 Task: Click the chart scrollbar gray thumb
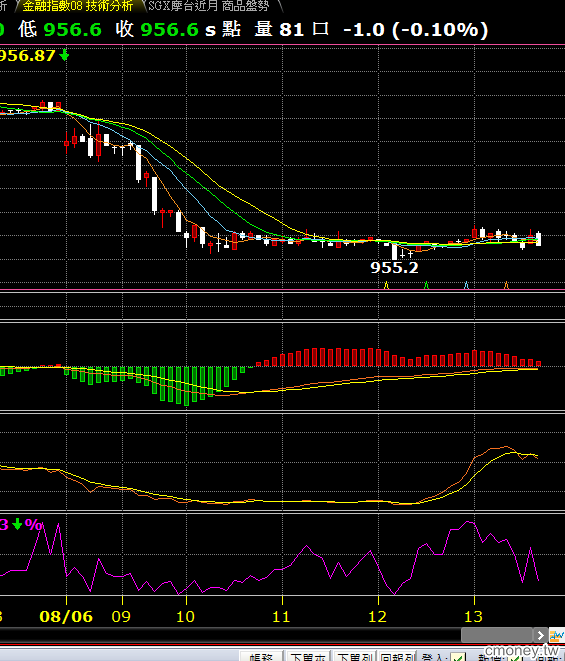[497, 635]
